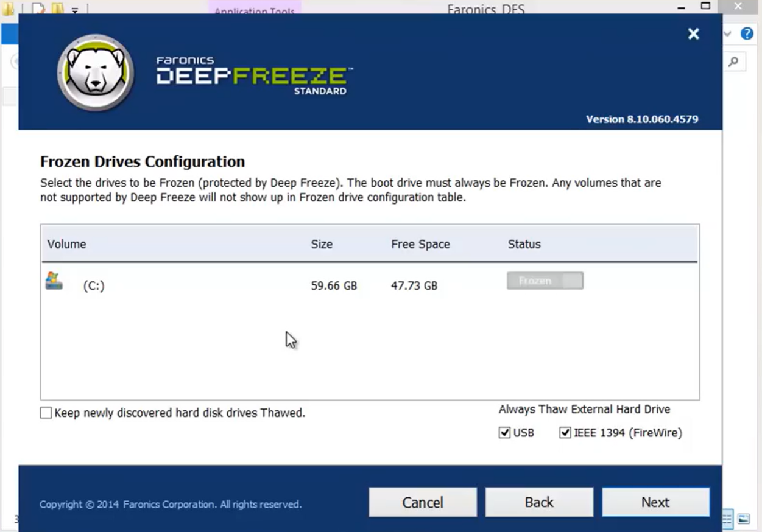Expand the Explorer ribbon using the chevron
The image size is (762, 532).
(x=727, y=33)
